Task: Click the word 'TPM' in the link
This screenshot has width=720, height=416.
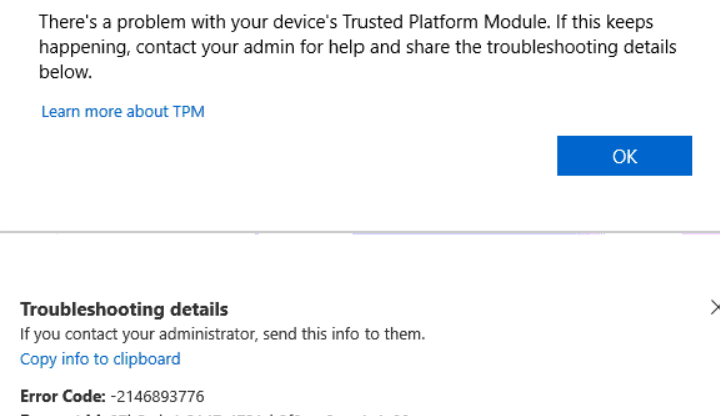Action: coord(189,112)
